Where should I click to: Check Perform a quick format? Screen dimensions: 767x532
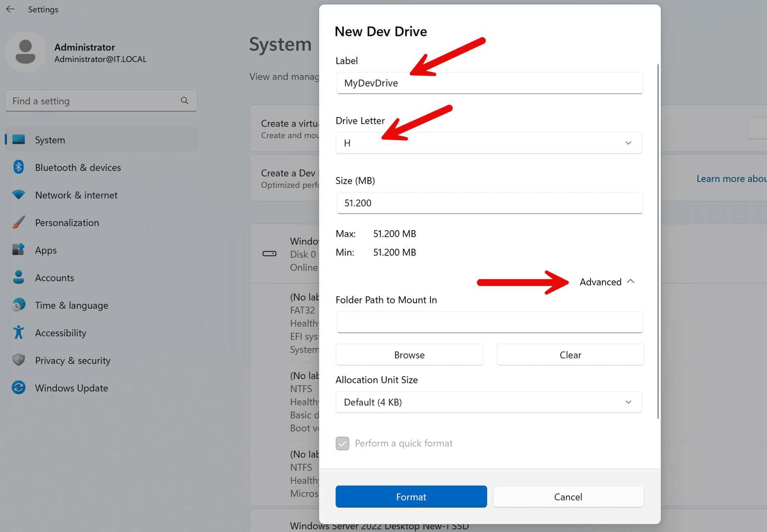342,443
